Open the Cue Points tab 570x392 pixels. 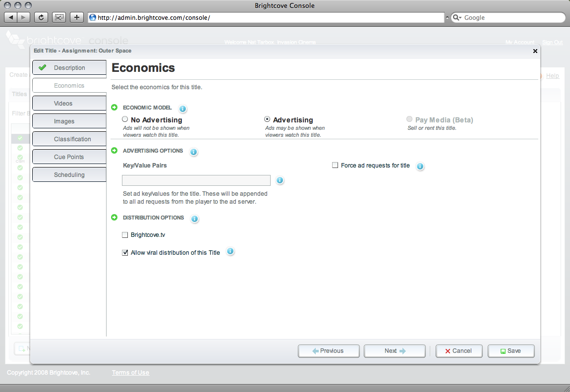click(69, 157)
